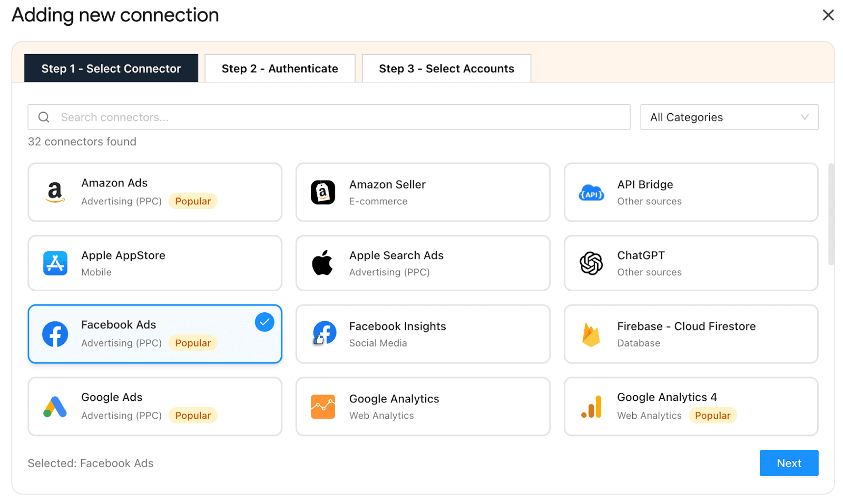843x504 pixels.
Task: Open the All Categories dropdown
Action: 729,117
